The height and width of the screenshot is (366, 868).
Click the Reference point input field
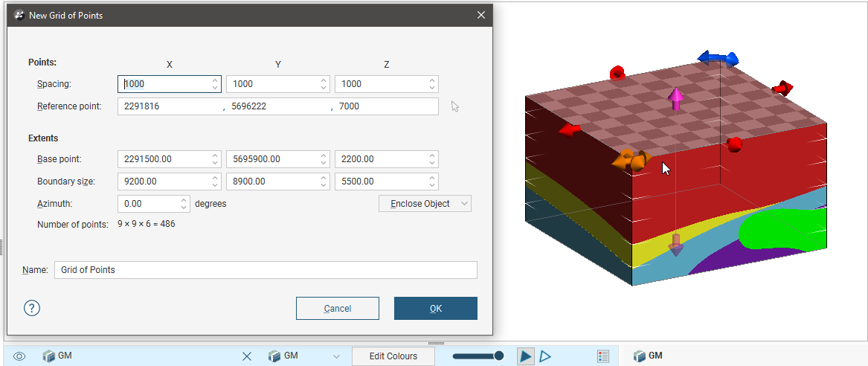pos(277,106)
